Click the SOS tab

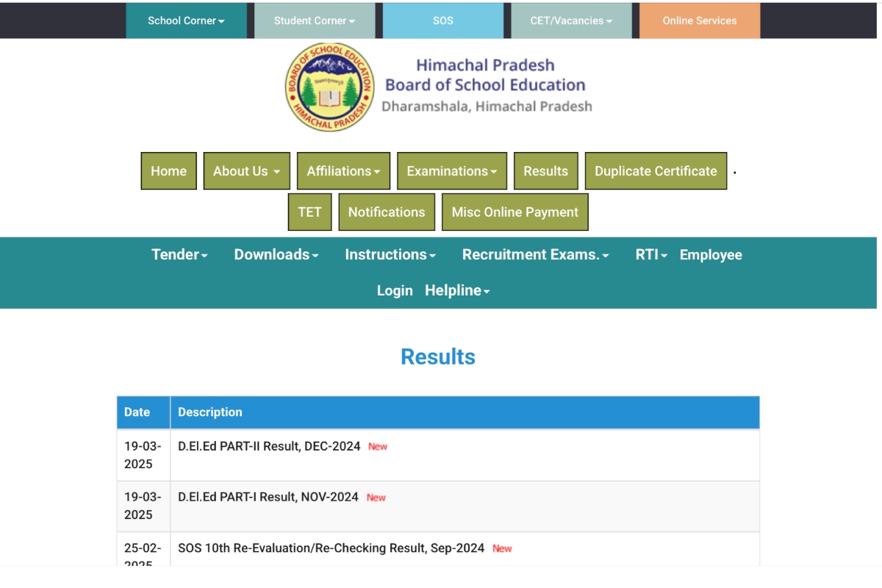point(443,21)
